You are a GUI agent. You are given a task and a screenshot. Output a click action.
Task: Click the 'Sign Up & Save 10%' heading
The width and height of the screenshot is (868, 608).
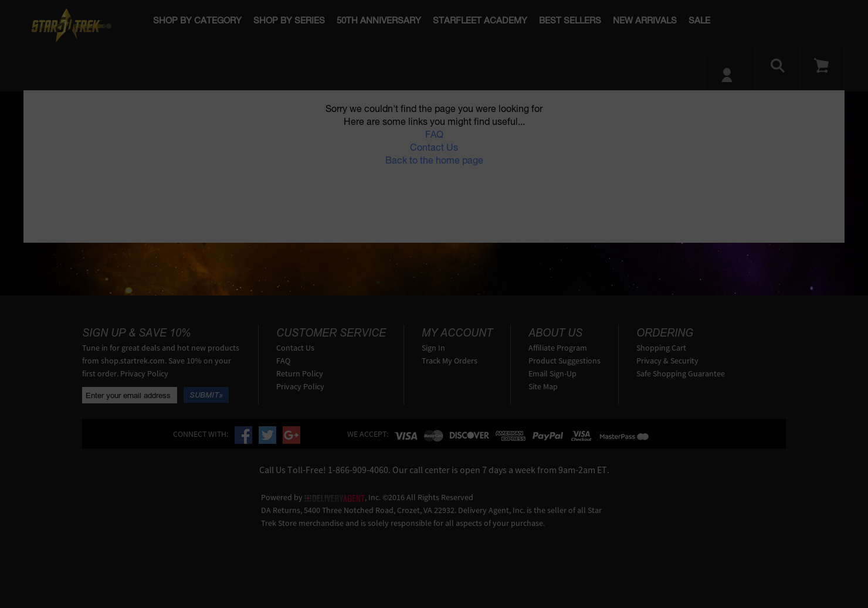(x=136, y=332)
